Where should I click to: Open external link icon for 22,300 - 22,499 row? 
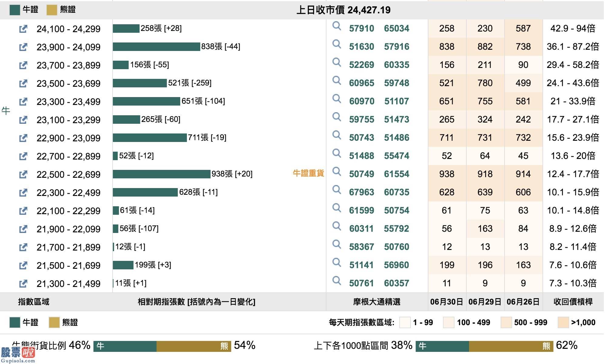coord(23,193)
